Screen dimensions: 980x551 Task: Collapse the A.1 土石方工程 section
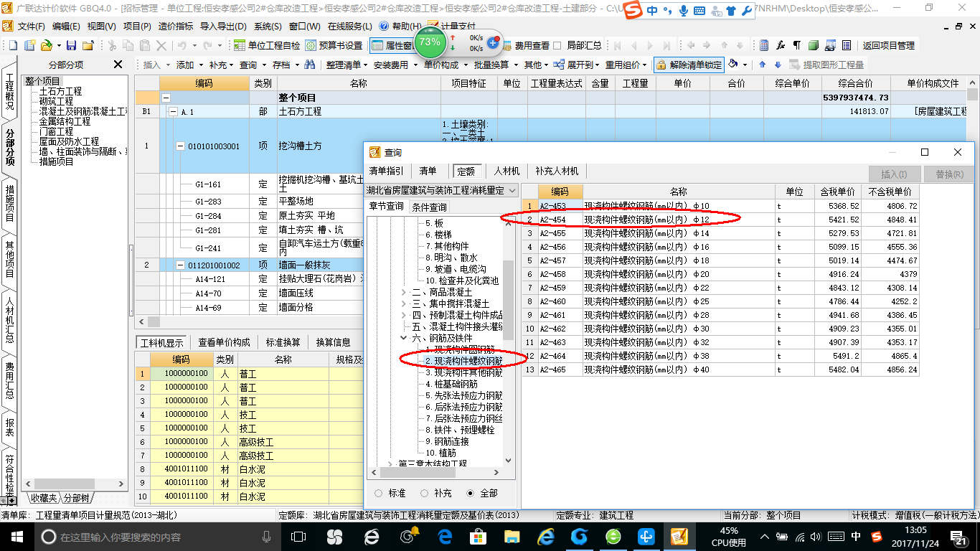coord(172,112)
